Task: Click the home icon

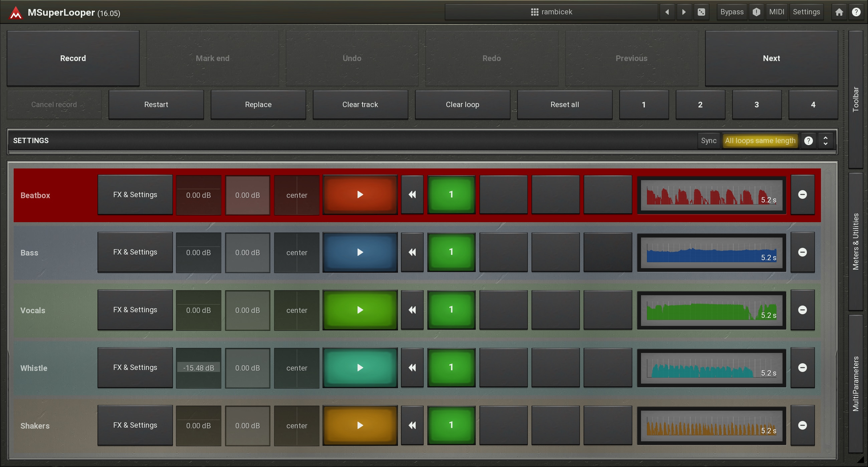Action: tap(839, 12)
